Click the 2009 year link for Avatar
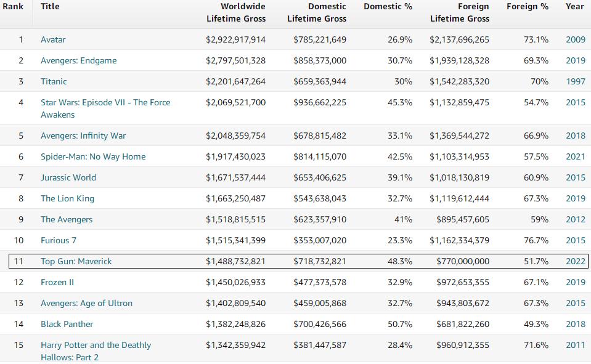 point(575,39)
